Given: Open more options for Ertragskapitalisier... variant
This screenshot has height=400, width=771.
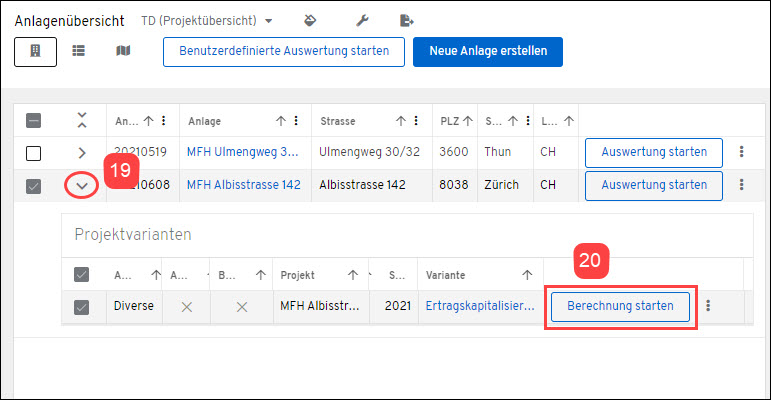Looking at the screenshot, I should [708, 306].
